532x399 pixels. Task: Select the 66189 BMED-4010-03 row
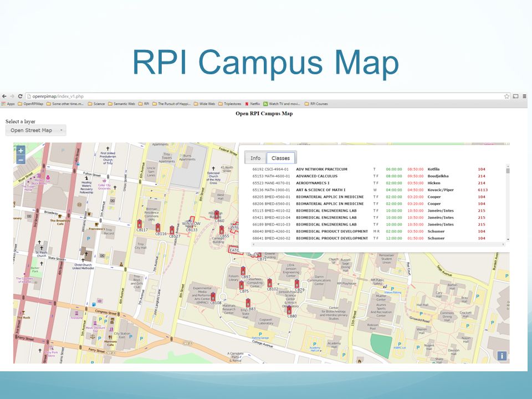pyautogui.click(x=369, y=224)
